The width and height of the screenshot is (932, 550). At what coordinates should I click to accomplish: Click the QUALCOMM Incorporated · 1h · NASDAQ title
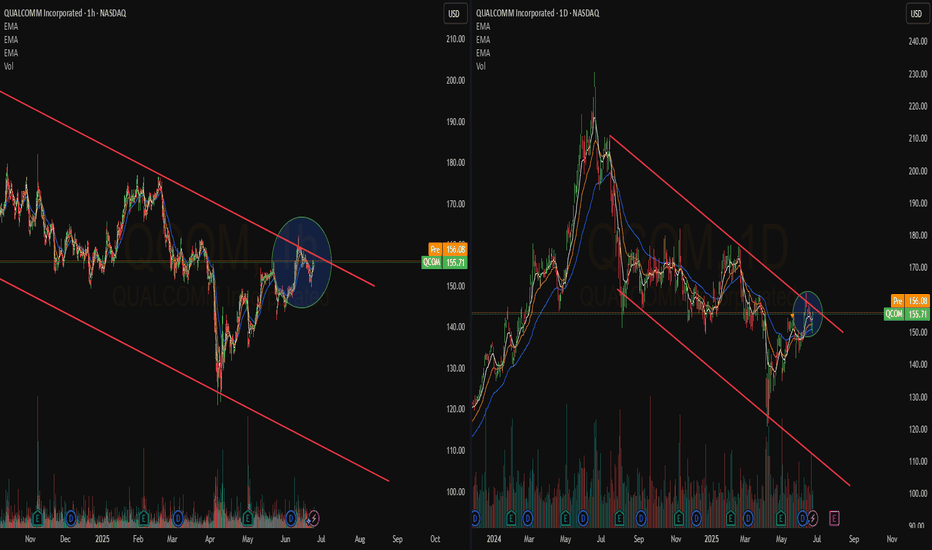[65, 13]
